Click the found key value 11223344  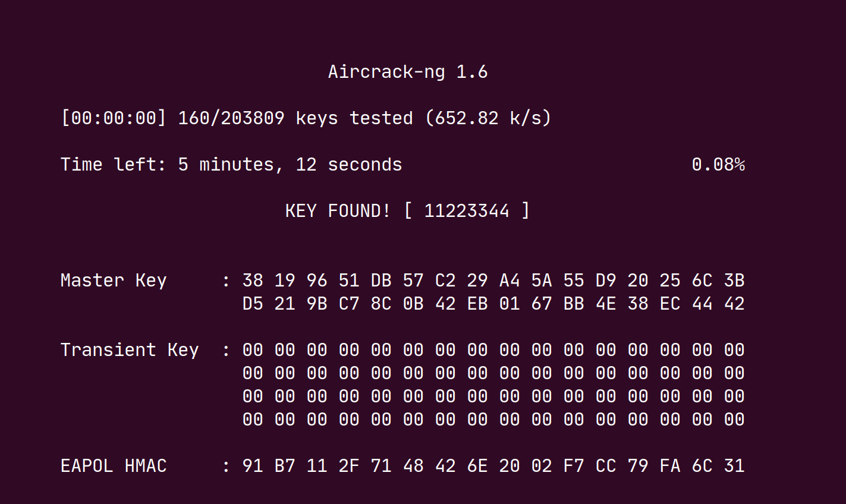coord(467,211)
